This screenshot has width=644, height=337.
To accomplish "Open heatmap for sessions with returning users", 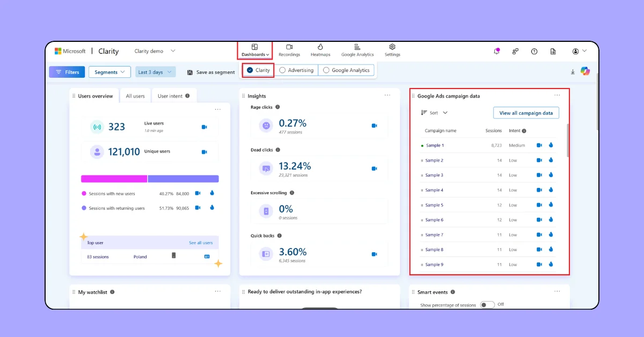I will point(212,208).
